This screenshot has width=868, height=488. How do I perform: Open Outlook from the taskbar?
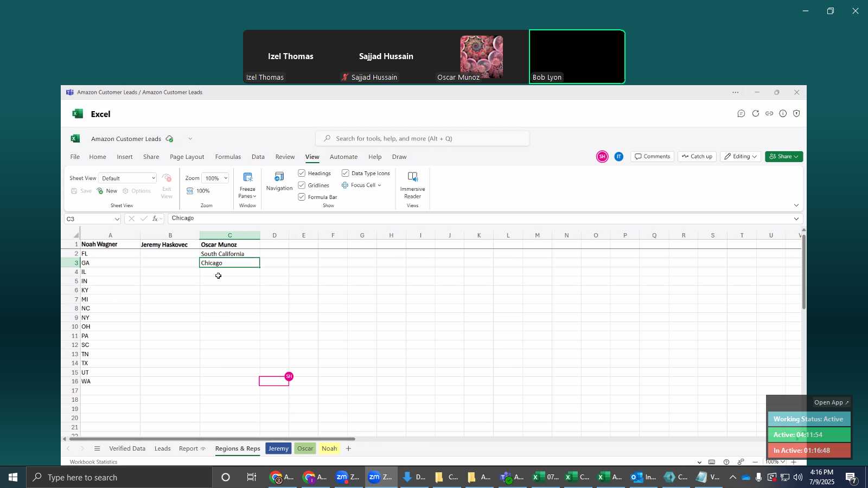pos(644,477)
